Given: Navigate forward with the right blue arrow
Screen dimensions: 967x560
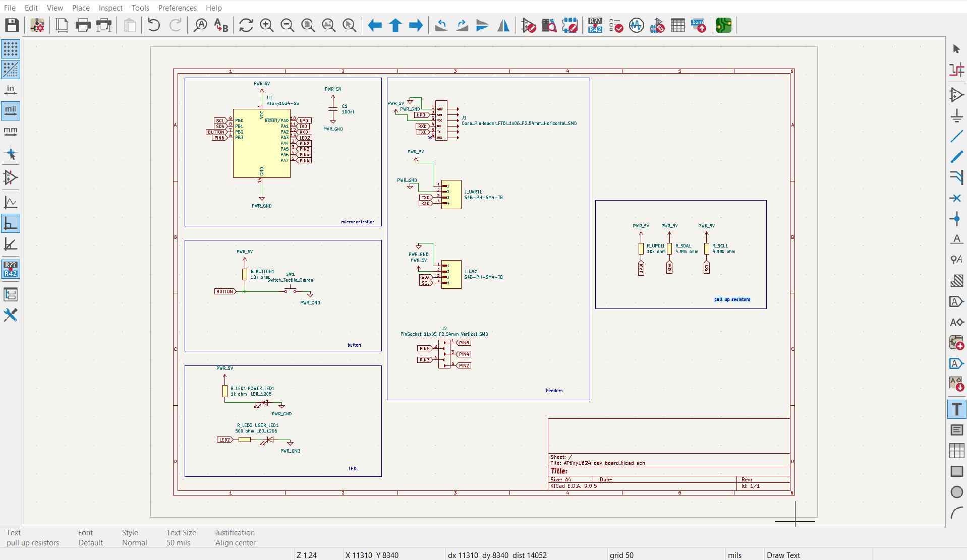Looking at the screenshot, I should coord(416,25).
